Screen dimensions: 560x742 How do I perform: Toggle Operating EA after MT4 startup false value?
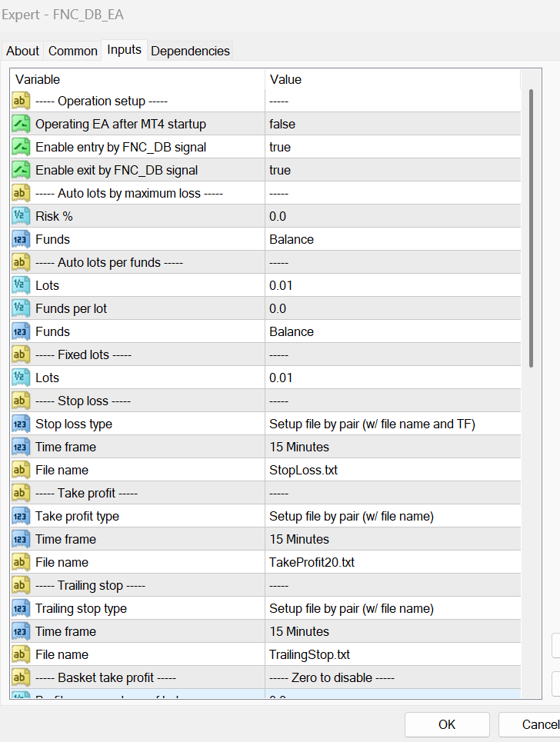click(x=393, y=124)
